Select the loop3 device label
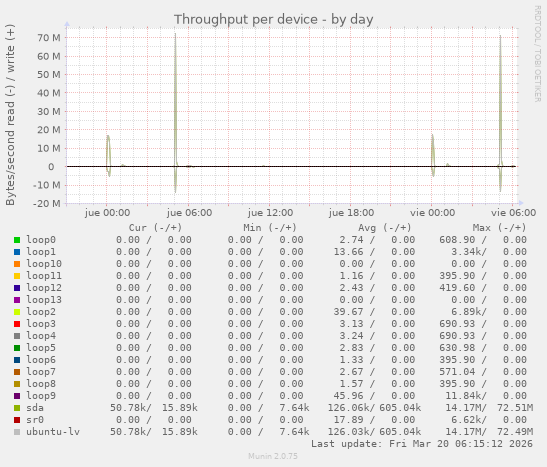Screen dimensions: 547x467 (x=41, y=324)
